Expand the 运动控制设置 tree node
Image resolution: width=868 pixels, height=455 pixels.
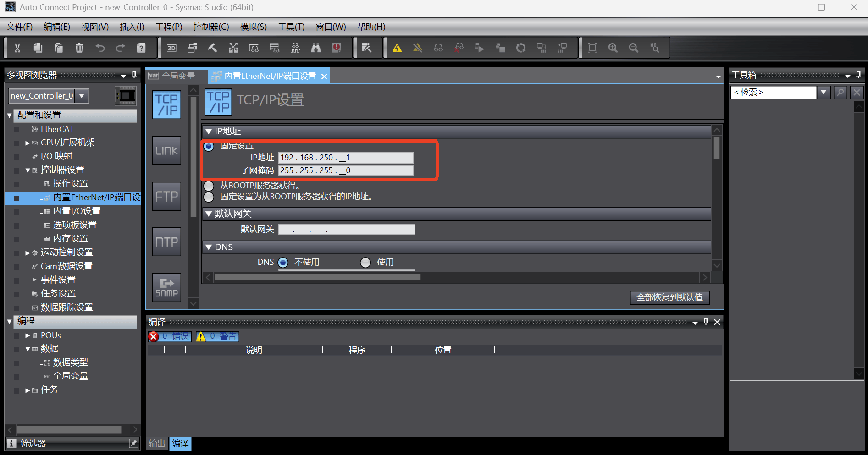coord(28,252)
